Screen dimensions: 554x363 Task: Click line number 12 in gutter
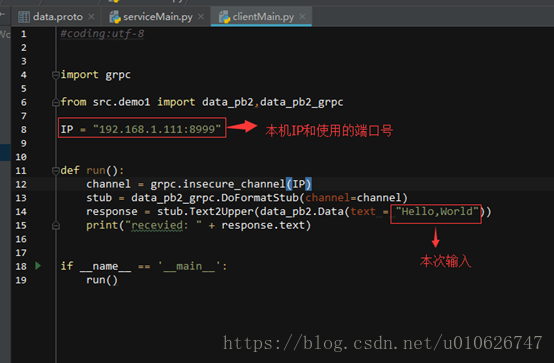[21, 185]
